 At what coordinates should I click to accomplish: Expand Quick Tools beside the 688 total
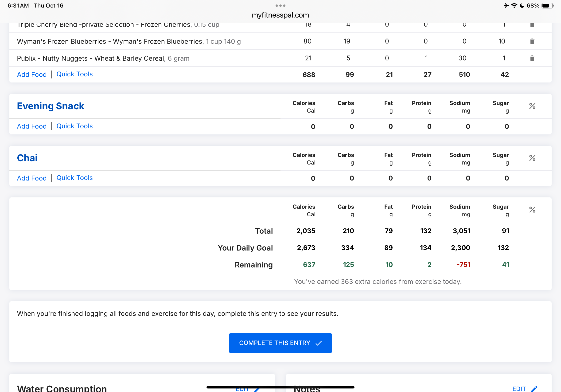coord(74,74)
